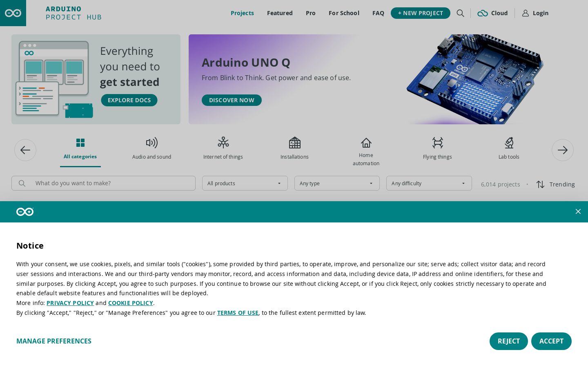Open the All products dropdown
The height and width of the screenshot is (368, 588).
click(245, 183)
